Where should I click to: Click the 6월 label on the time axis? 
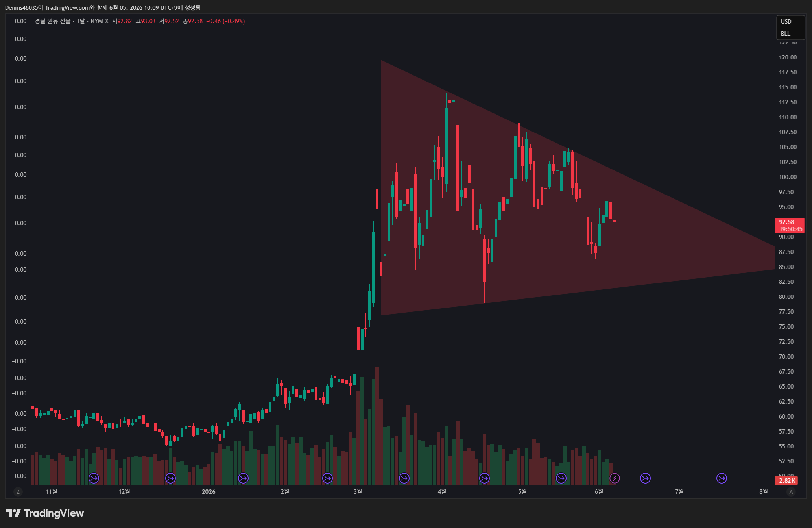tap(599, 491)
